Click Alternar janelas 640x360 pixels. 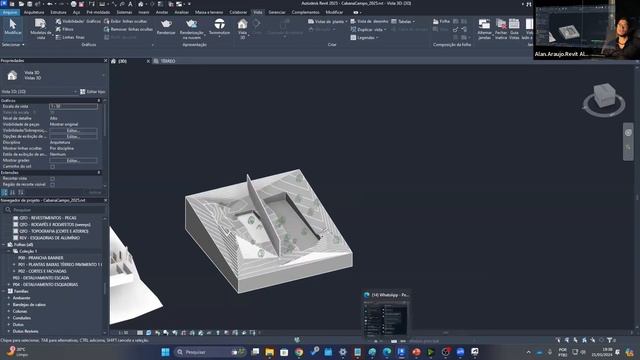[x=484, y=29]
